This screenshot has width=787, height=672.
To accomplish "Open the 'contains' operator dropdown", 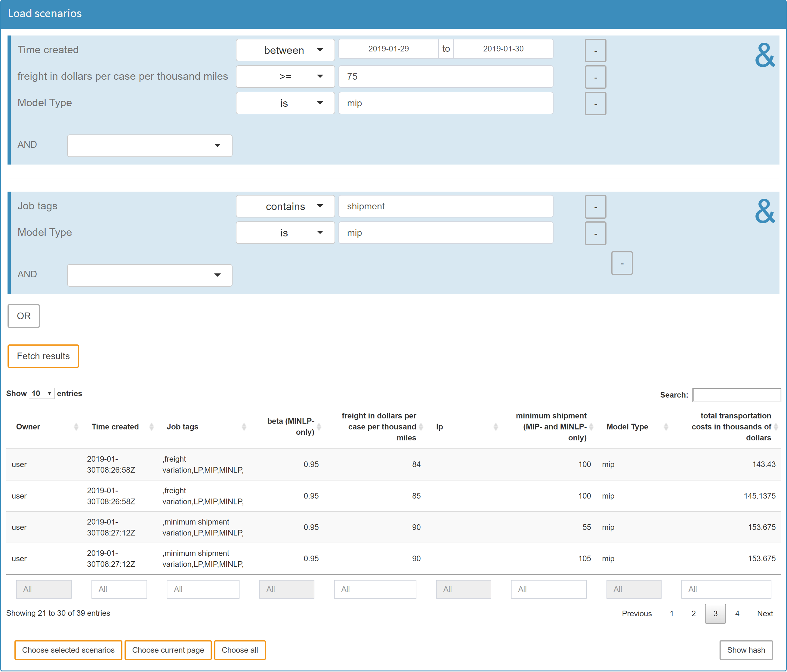I will 285,206.
